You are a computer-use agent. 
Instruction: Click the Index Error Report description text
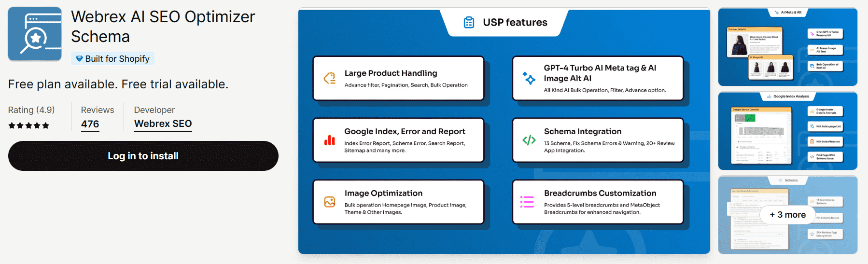click(x=405, y=147)
